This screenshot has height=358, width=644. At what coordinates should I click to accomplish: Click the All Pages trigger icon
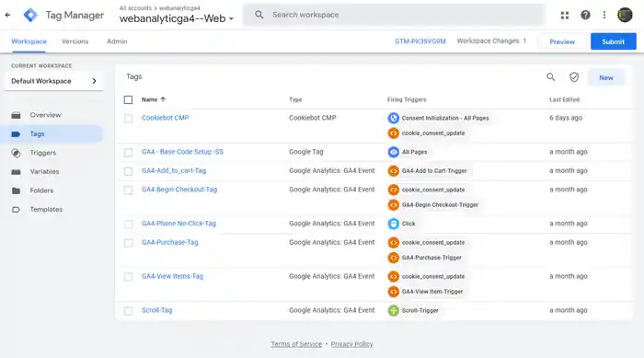coord(394,152)
